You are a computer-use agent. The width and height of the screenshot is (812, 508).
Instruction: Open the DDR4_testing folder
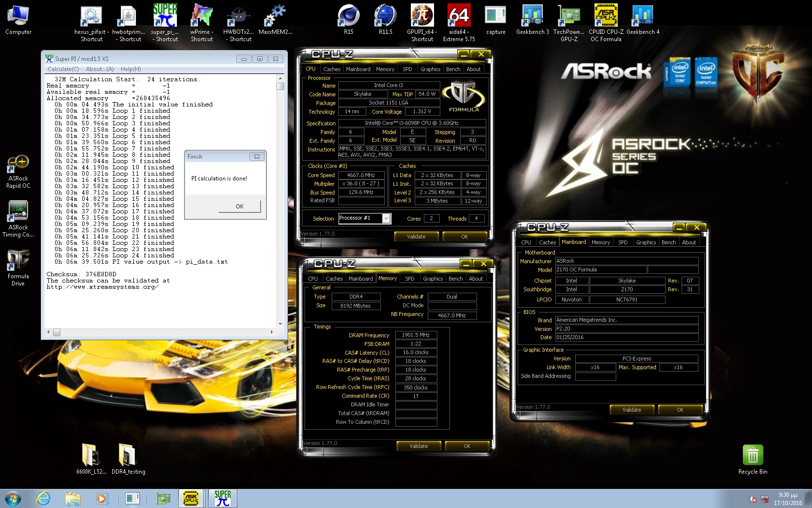click(128, 459)
